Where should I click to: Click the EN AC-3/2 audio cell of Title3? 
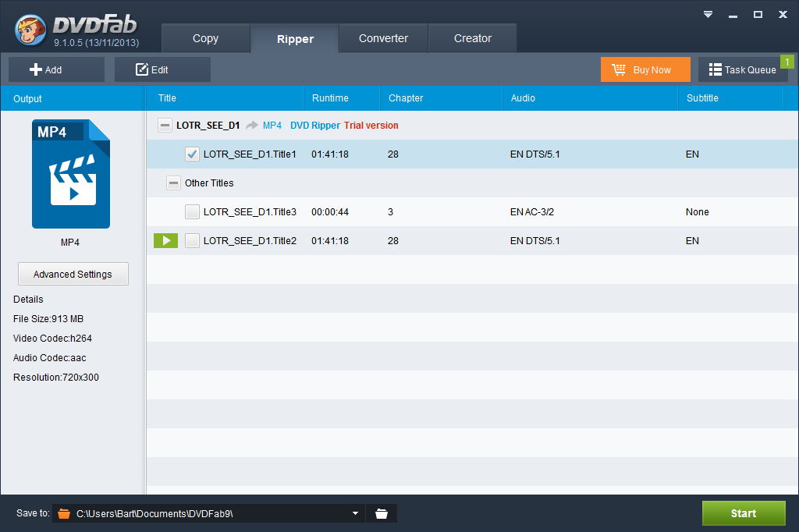[x=531, y=212]
